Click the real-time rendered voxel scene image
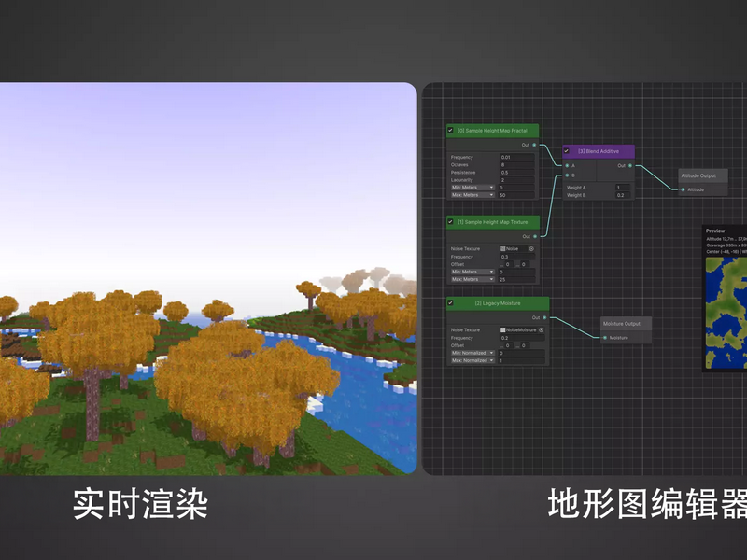The image size is (747, 560). [208, 278]
